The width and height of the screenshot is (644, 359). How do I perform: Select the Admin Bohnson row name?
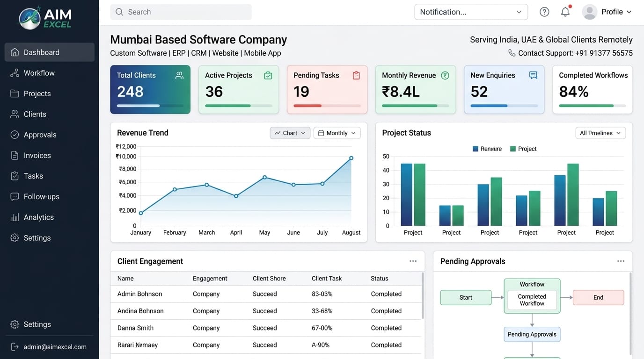coord(139,294)
